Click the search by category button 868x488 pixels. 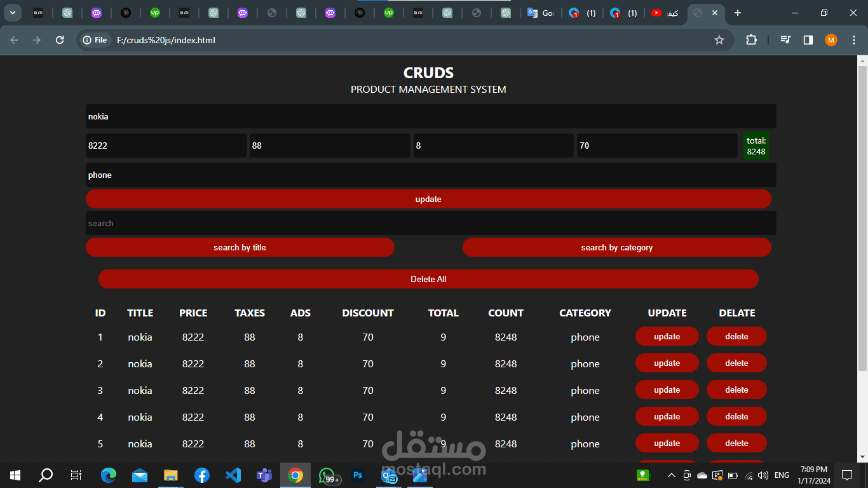pos(617,247)
